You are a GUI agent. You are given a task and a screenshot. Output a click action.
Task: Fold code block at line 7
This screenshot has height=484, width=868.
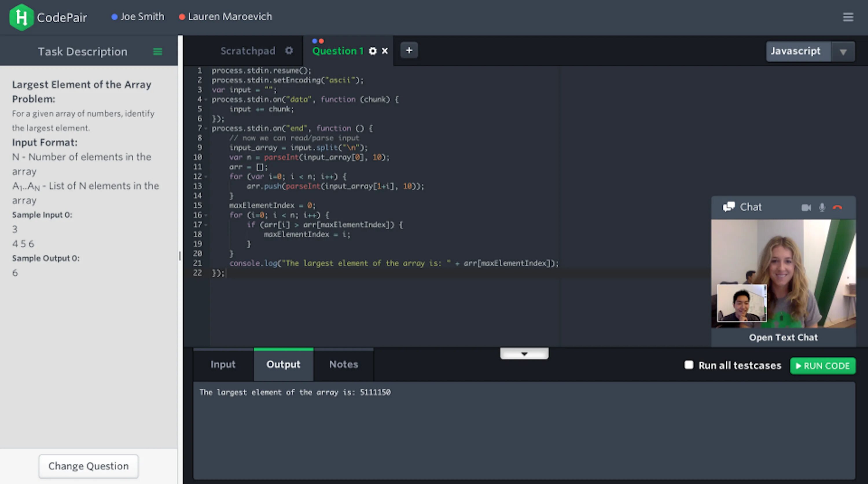pyautogui.click(x=206, y=129)
